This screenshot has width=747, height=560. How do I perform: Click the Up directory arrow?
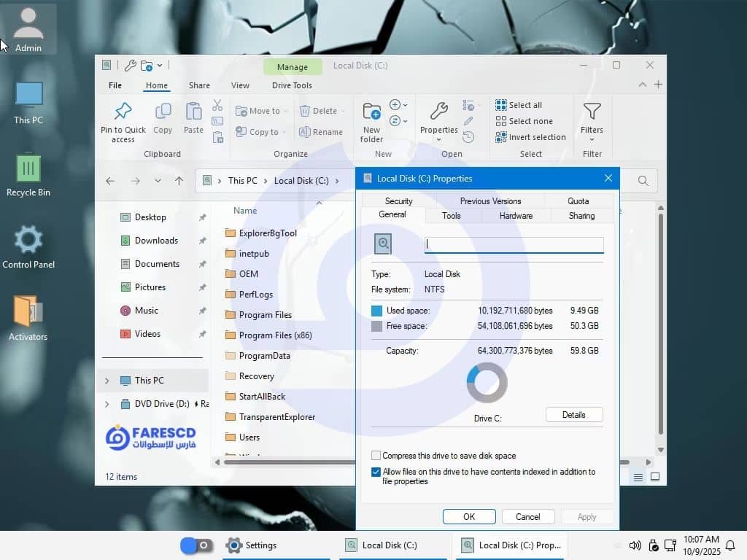pyautogui.click(x=179, y=181)
